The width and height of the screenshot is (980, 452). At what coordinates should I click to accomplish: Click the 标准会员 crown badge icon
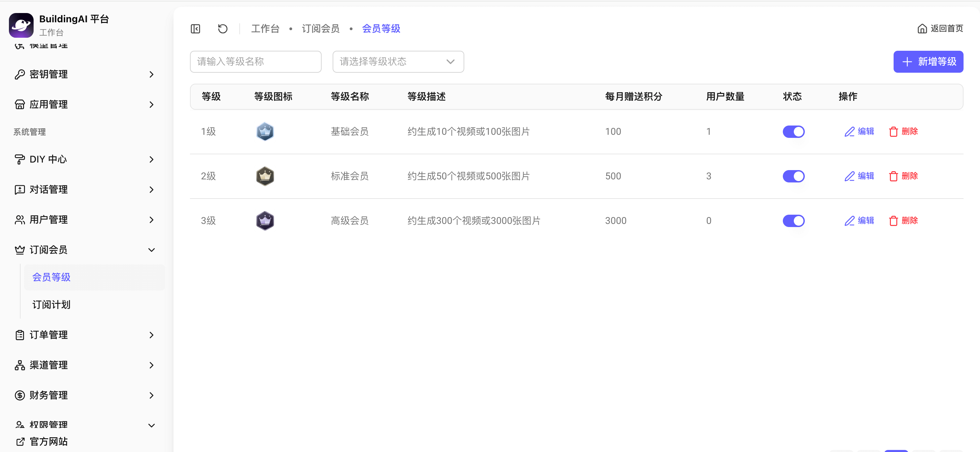(x=265, y=176)
